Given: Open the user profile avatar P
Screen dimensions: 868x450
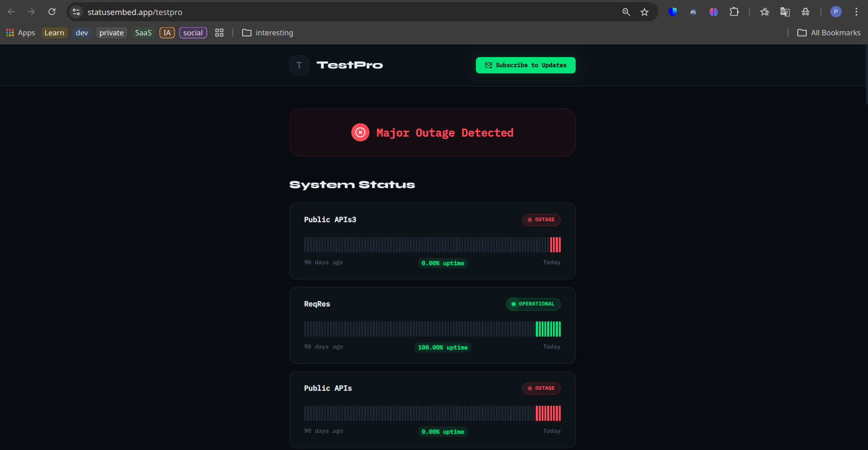Looking at the screenshot, I should click(836, 12).
